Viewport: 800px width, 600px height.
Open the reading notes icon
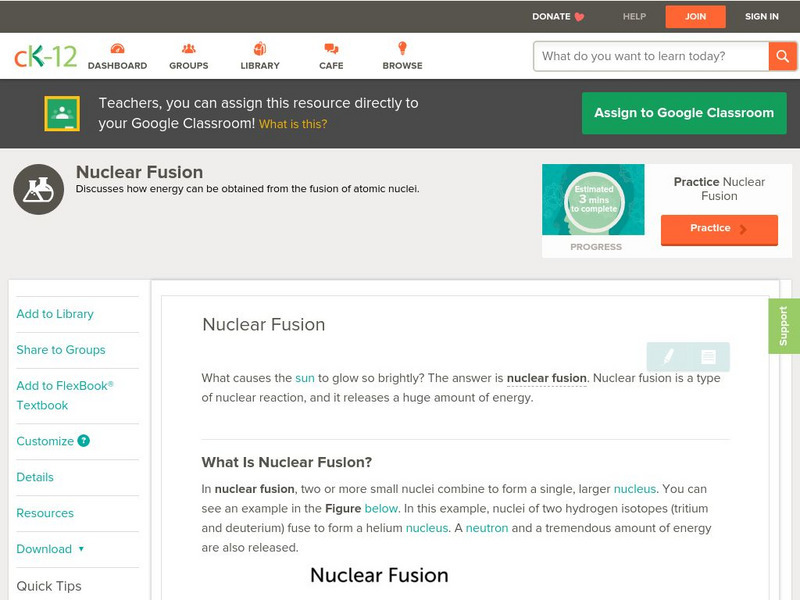pos(710,356)
